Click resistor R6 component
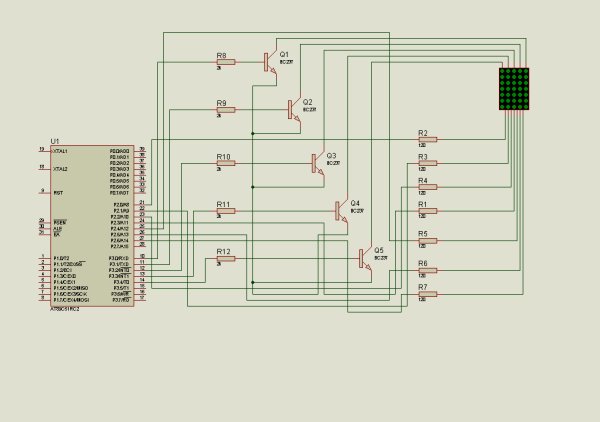Image resolution: width=600 pixels, height=422 pixels. [428, 270]
